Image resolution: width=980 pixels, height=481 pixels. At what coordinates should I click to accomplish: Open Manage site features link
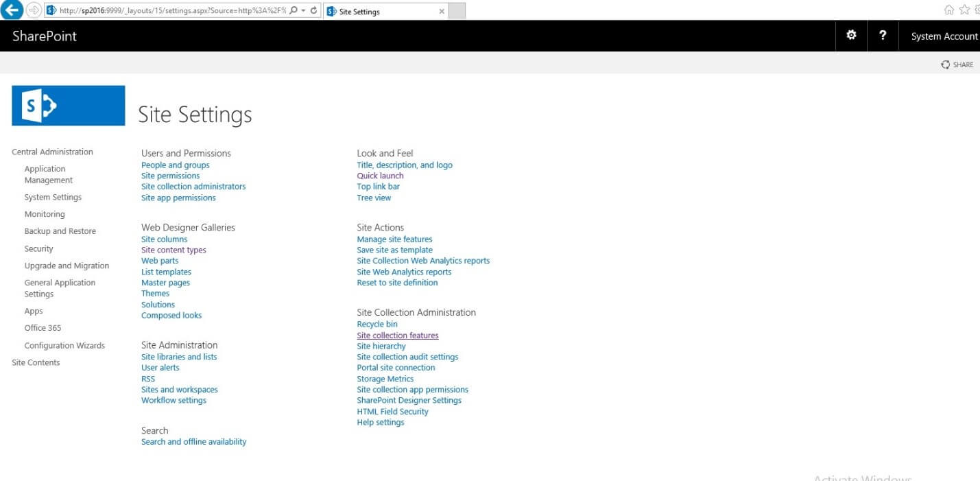[394, 239]
